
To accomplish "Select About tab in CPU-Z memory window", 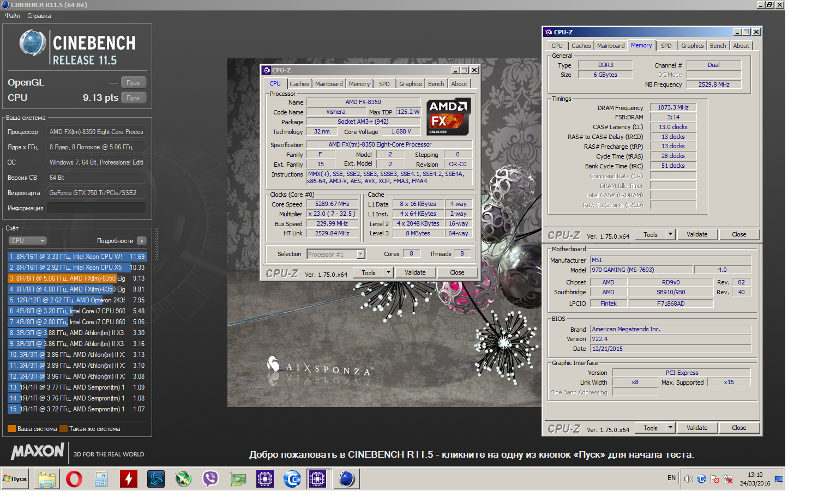I will point(741,46).
